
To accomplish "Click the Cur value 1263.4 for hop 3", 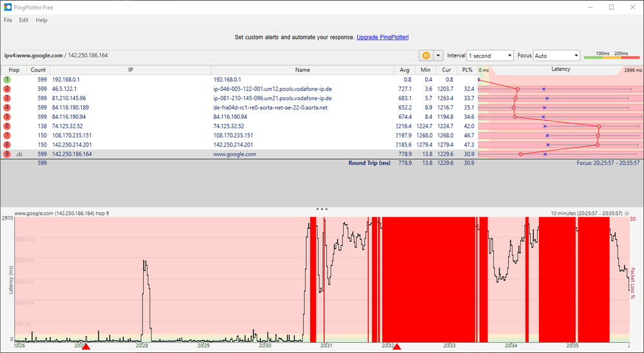I will pyautogui.click(x=445, y=98).
